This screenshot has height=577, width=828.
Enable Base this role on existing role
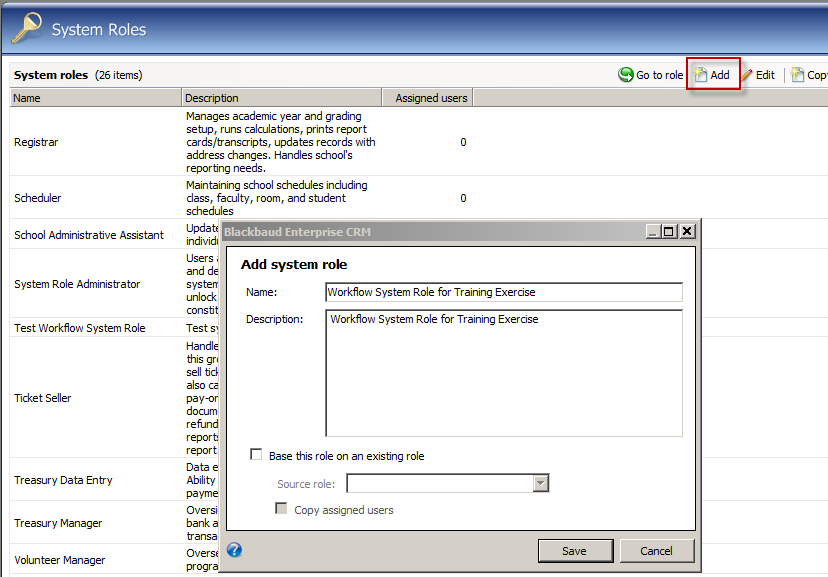point(257,456)
